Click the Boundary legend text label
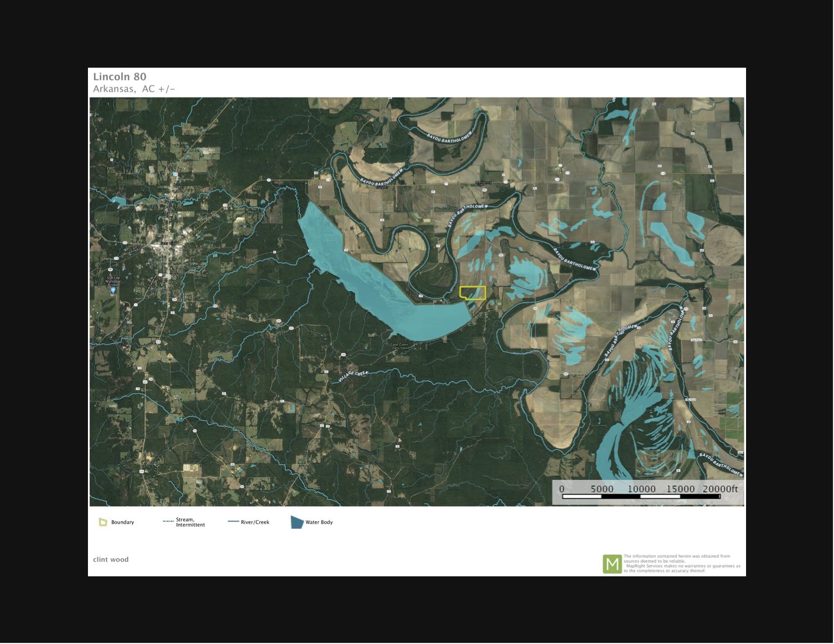 pyautogui.click(x=122, y=522)
